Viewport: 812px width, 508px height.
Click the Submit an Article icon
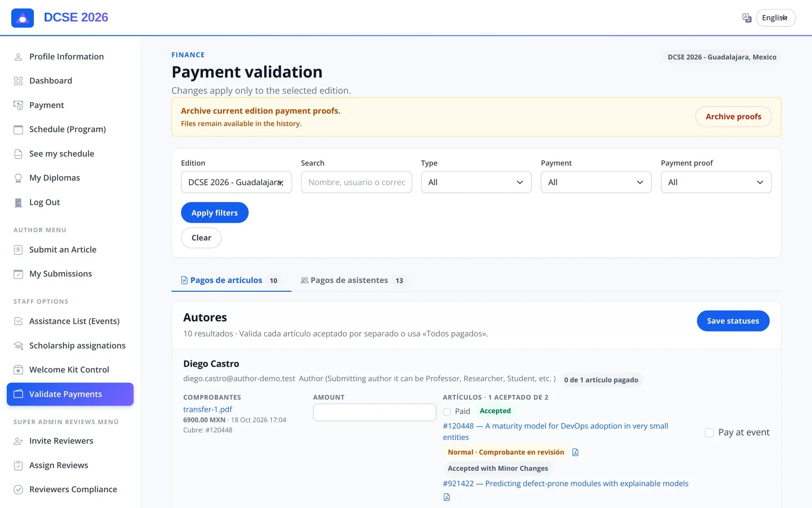click(18, 250)
